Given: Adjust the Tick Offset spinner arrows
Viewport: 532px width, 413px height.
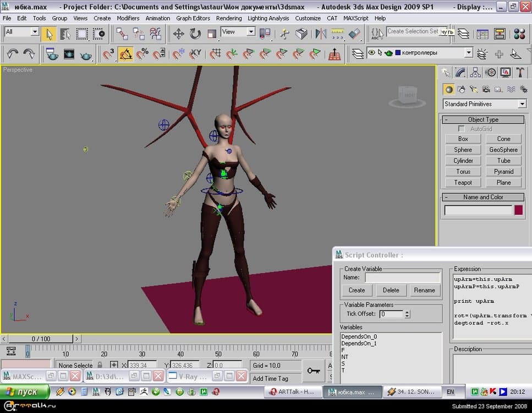Looking at the screenshot, I should [x=407, y=314].
